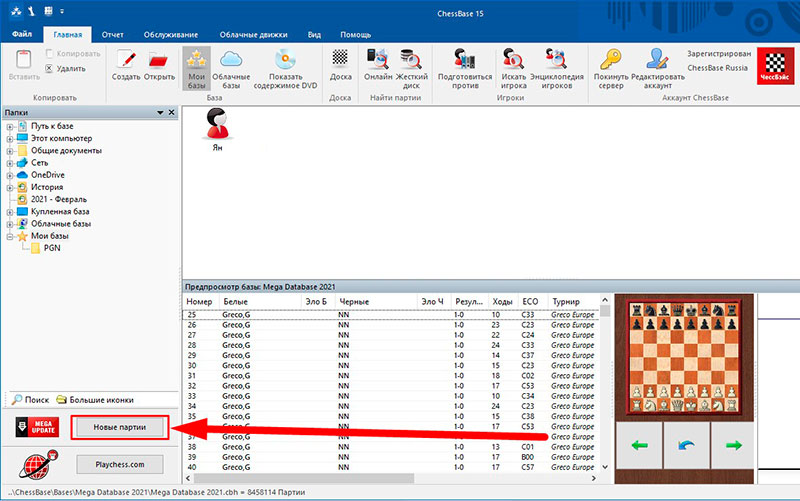The height and width of the screenshot is (501, 800).
Task: Sort games list by ECO column header
Action: [530, 301]
